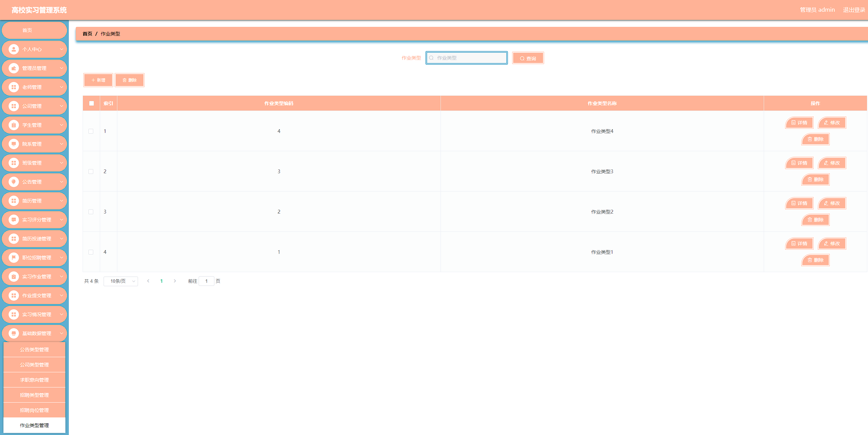Expand the 老师管理 menu chevron

coord(62,87)
